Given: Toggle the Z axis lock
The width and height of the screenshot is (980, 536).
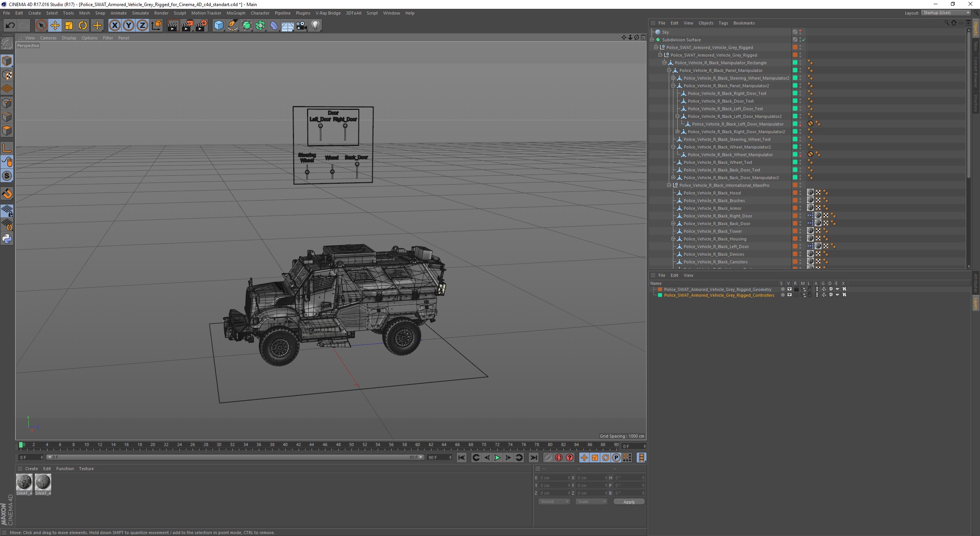Looking at the screenshot, I should click(x=142, y=26).
